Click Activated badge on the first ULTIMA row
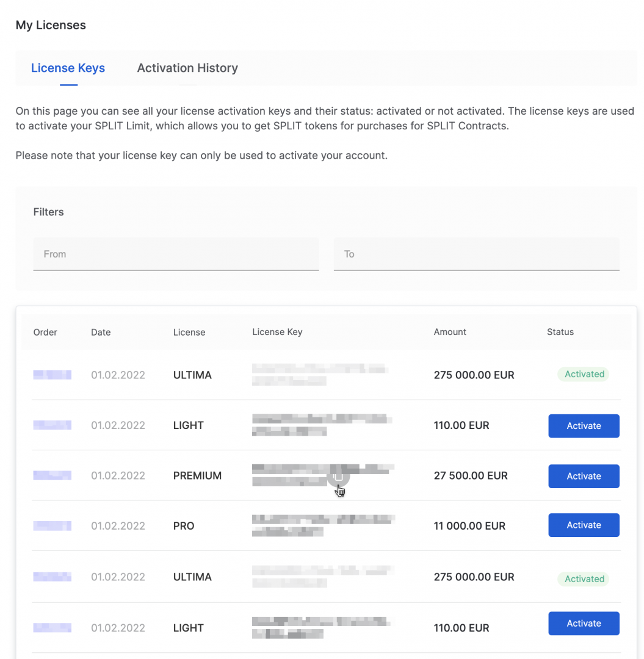Viewport: 644px width, 659px height. (x=584, y=375)
